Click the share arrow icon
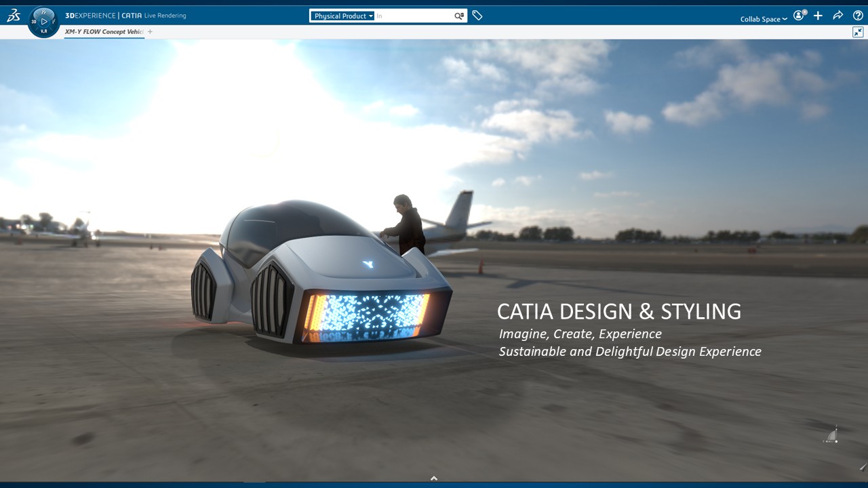The image size is (868, 488). tap(837, 16)
